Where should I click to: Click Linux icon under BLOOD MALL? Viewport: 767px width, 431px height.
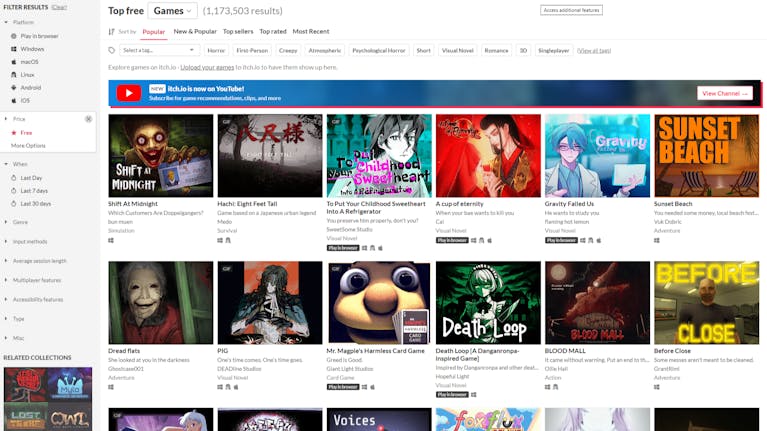556,387
